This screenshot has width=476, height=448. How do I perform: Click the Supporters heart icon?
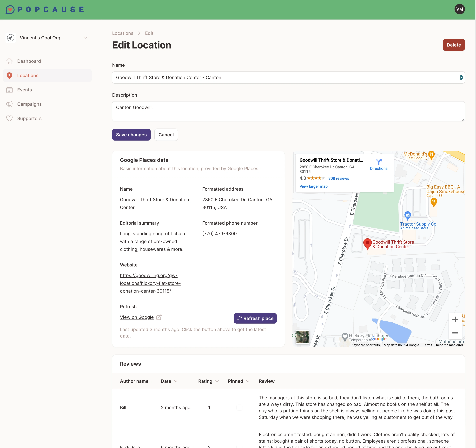point(9,119)
